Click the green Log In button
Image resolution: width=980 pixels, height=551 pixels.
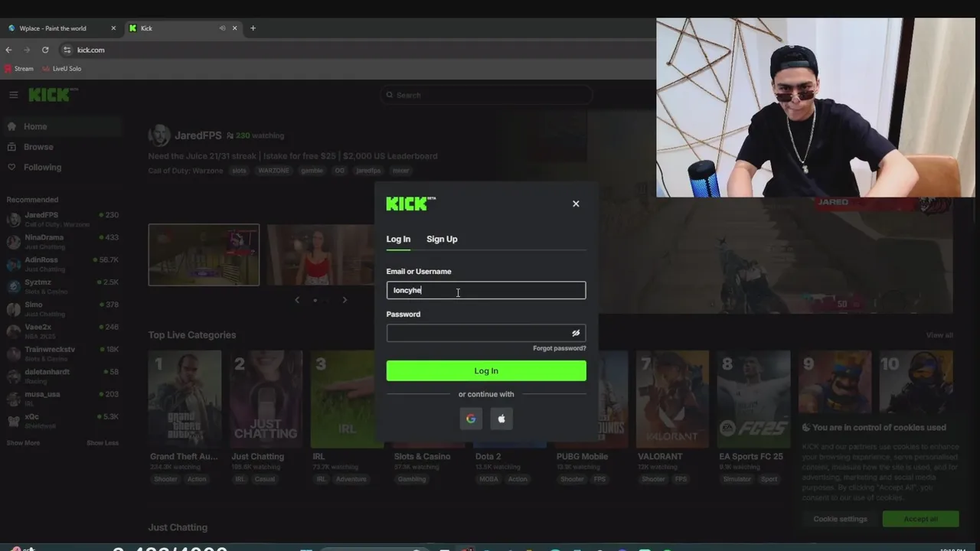(x=486, y=370)
